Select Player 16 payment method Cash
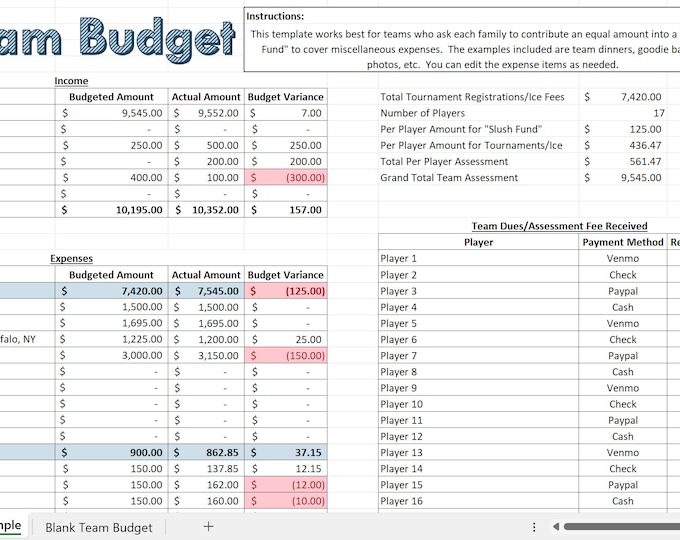The height and width of the screenshot is (540, 680). 623,501
